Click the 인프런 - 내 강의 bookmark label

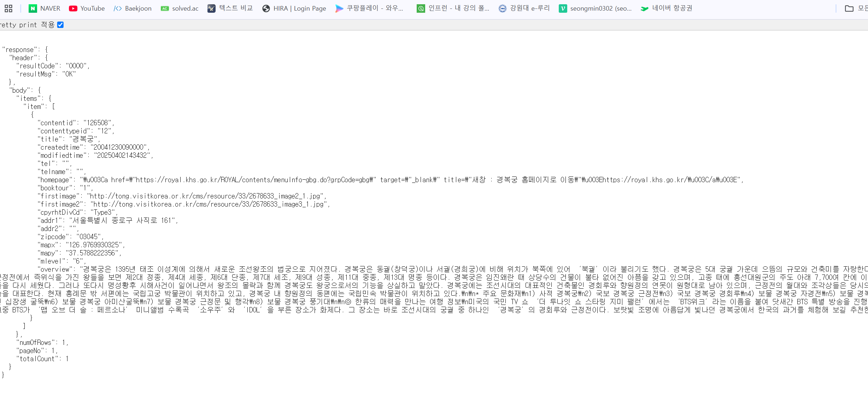tap(459, 8)
